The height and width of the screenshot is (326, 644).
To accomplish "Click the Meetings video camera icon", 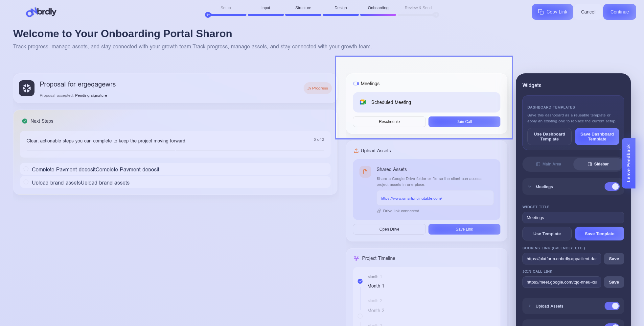I will pos(356,84).
